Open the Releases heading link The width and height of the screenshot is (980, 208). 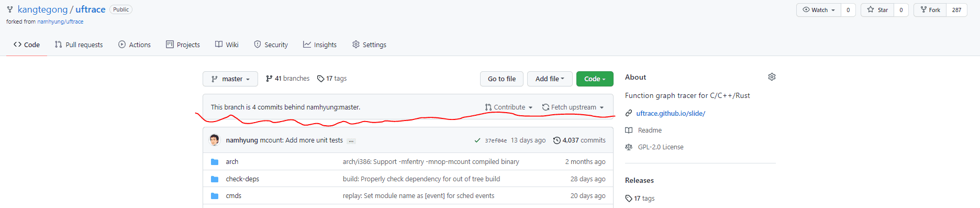coord(639,180)
